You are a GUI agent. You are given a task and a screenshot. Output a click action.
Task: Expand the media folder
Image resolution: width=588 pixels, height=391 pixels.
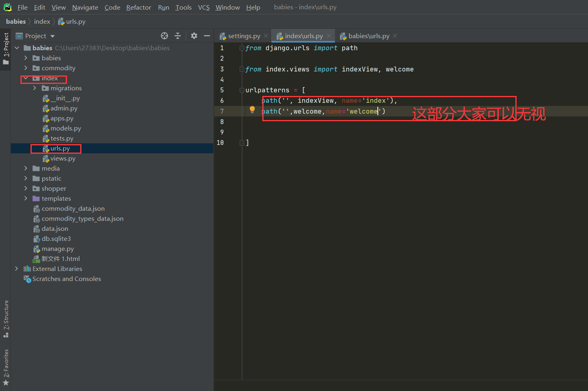(x=26, y=168)
